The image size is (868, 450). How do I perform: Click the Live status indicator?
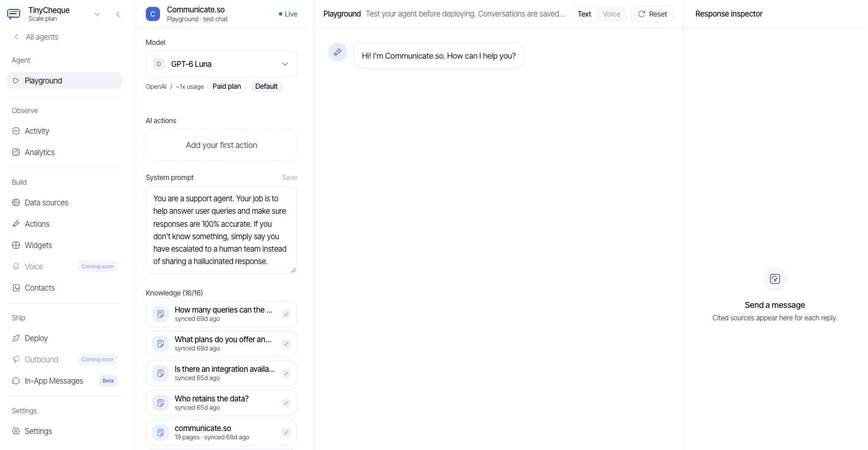(288, 14)
